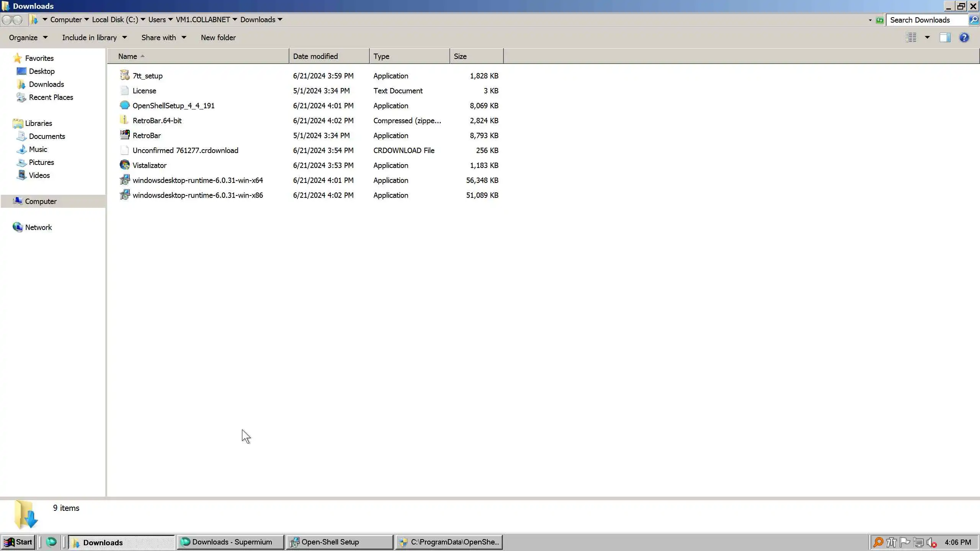Open the Organize dropdown menu
Image resolution: width=980 pixels, height=551 pixels.
click(28, 37)
